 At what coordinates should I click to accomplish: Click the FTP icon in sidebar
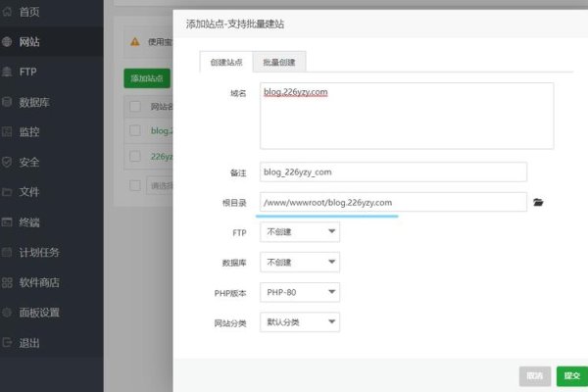click(7, 72)
